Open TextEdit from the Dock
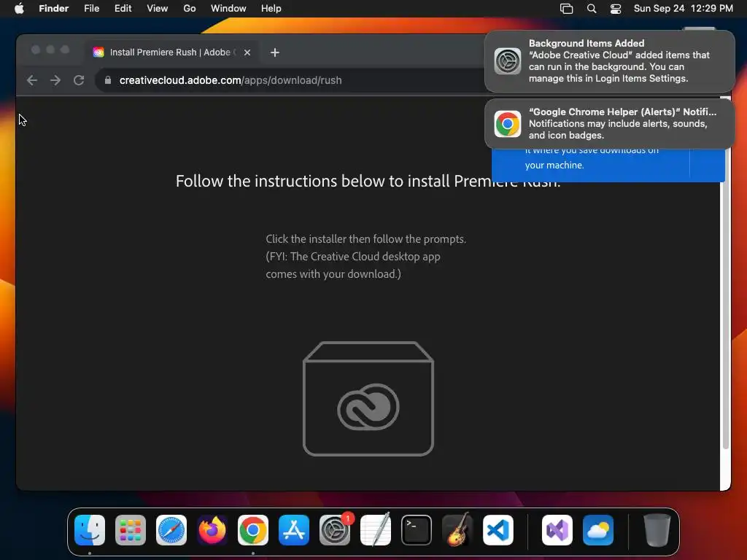The height and width of the screenshot is (560, 747). point(376,530)
